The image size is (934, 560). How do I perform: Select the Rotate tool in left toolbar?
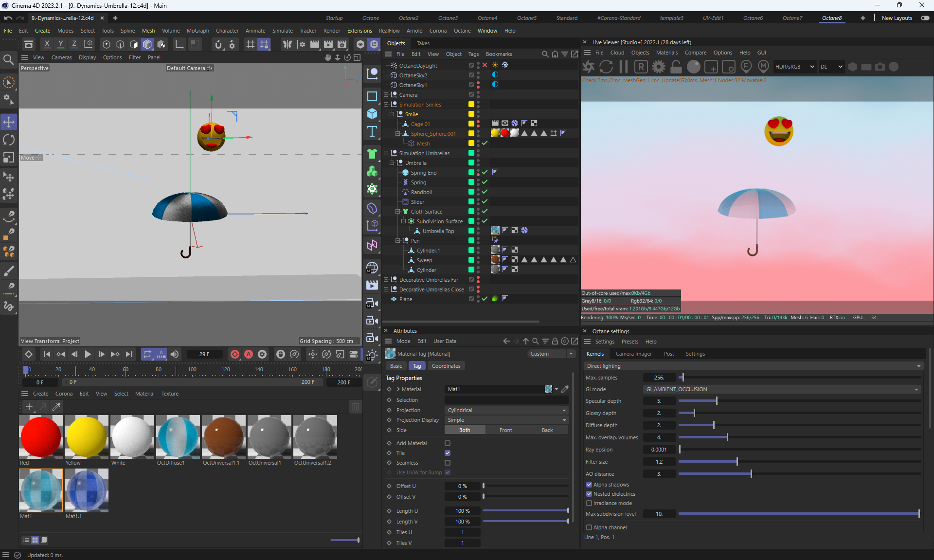(9, 140)
